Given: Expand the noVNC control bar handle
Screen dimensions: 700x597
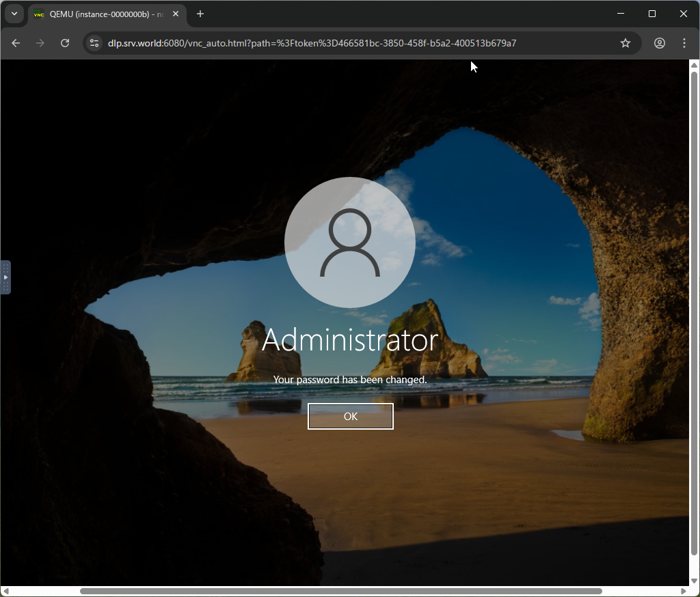Looking at the screenshot, I should (5, 277).
